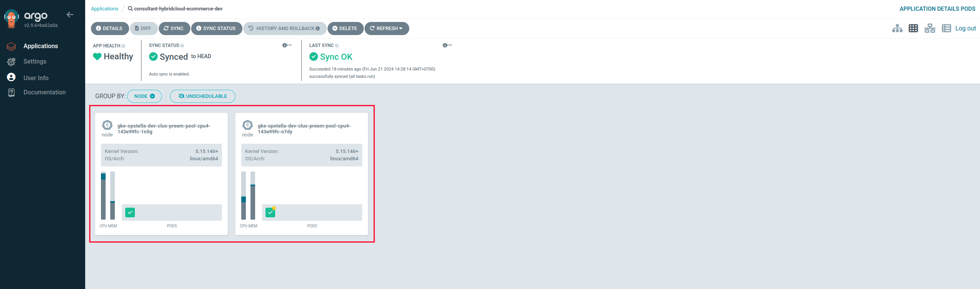Viewport: 980px width, 289px height.
Task: Click node icon of 143e99fc-1n5g
Action: point(107,125)
